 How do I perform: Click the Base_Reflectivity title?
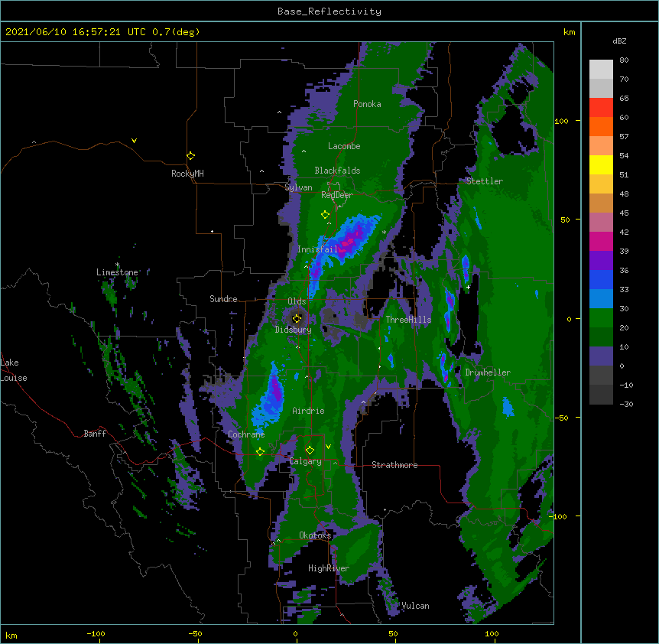(x=329, y=11)
